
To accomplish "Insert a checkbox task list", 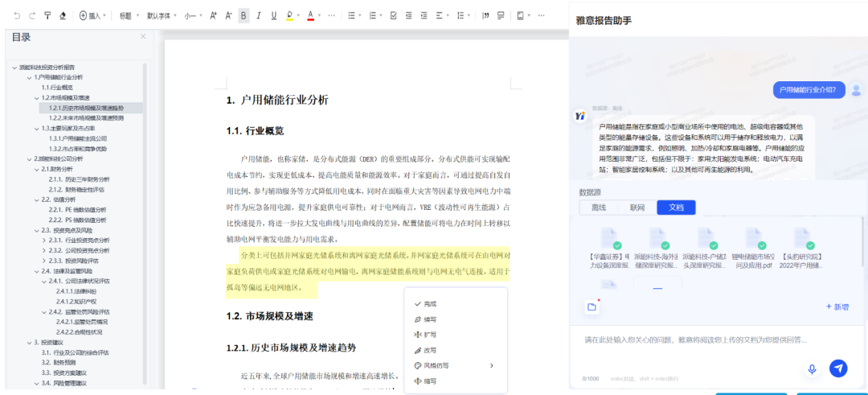I will pos(394,15).
